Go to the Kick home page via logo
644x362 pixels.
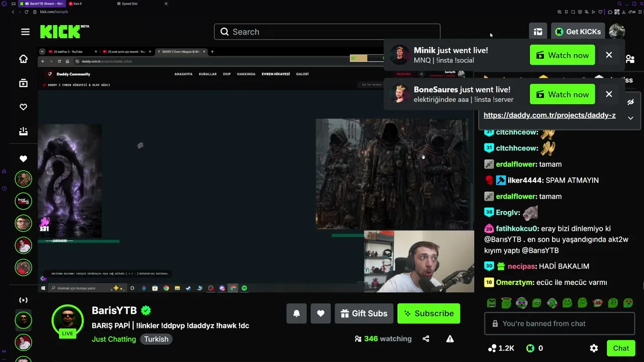[x=64, y=32]
